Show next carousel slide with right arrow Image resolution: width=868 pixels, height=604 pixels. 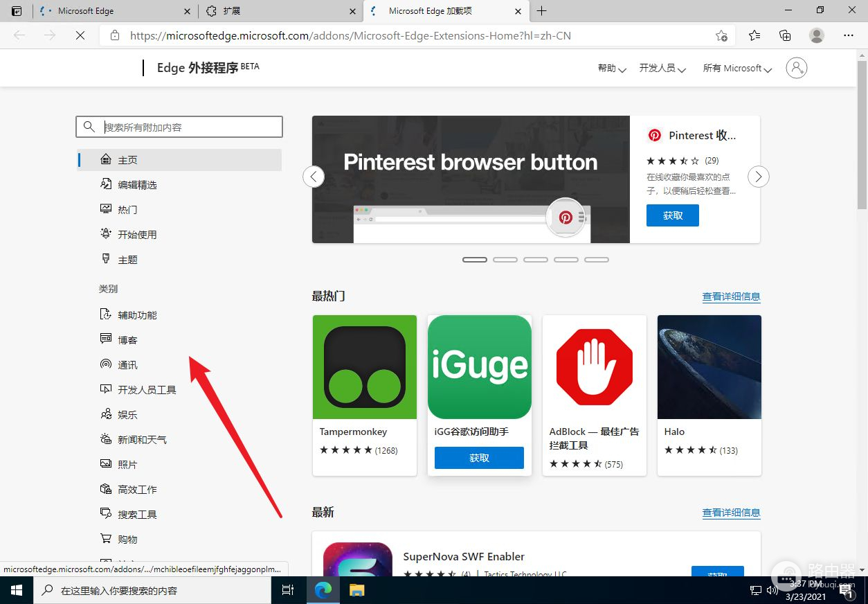click(x=759, y=177)
